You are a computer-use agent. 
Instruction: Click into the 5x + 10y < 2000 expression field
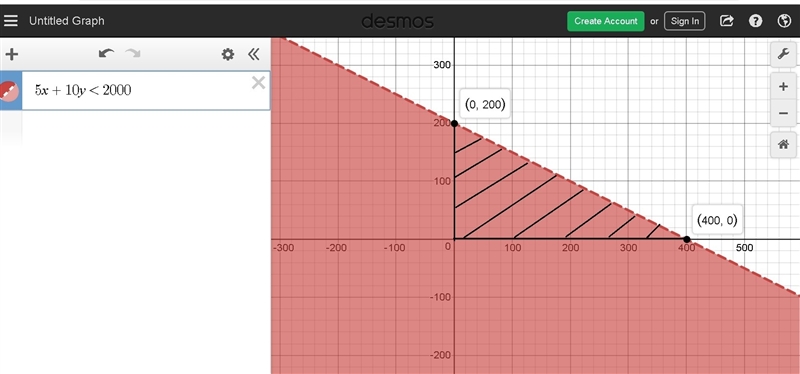tap(145, 90)
